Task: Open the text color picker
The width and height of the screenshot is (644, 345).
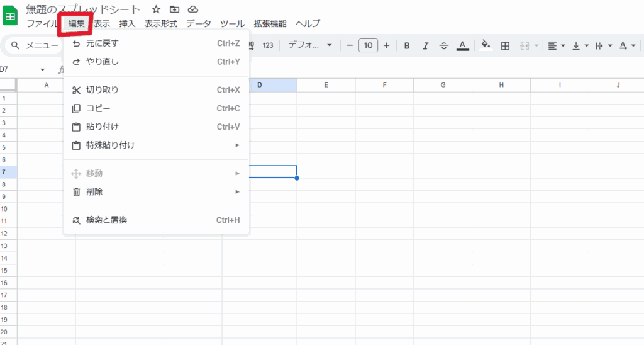Action: pos(462,46)
